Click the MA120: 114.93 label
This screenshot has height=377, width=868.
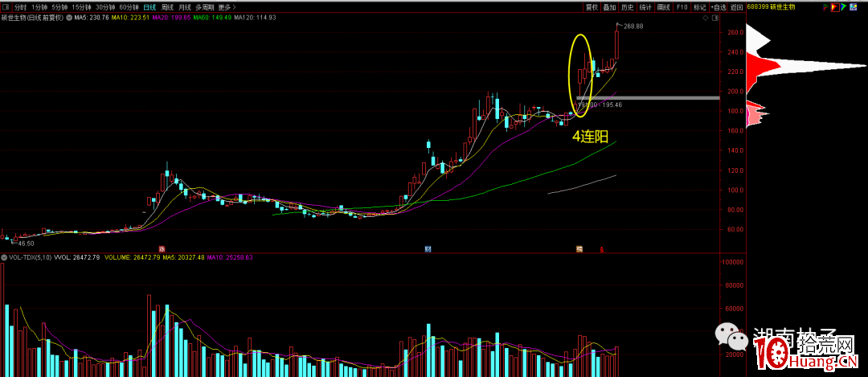[x=256, y=18]
